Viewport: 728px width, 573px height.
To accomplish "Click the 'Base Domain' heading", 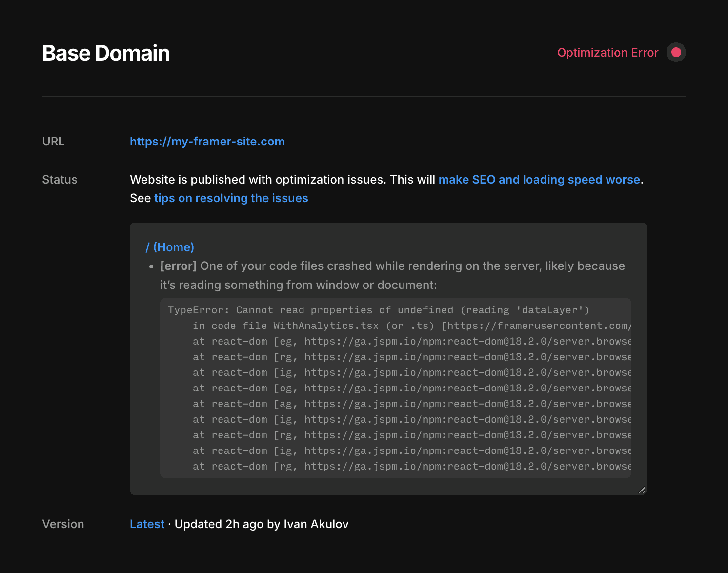I will (106, 53).
